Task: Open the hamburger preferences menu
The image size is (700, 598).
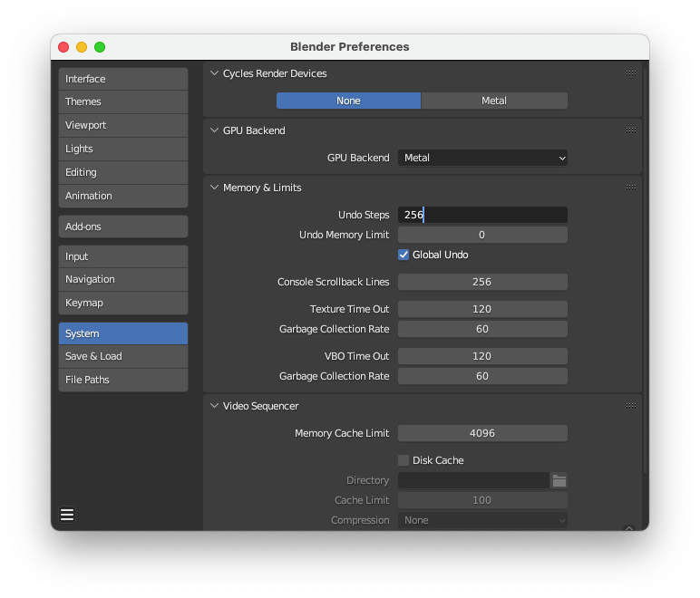Action: click(67, 515)
